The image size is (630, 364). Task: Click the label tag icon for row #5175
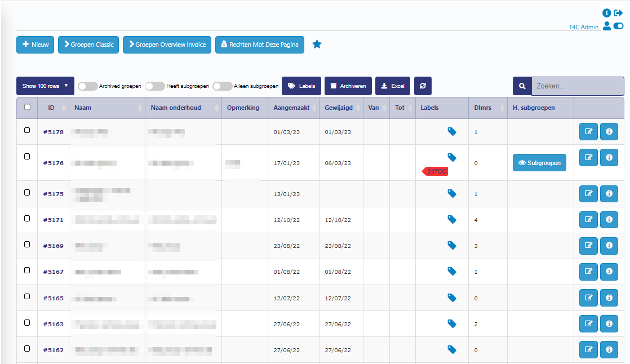(451, 193)
